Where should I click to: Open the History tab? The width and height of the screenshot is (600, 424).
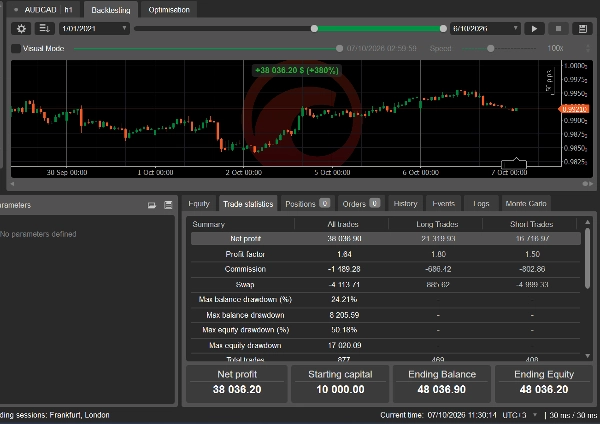tap(405, 204)
